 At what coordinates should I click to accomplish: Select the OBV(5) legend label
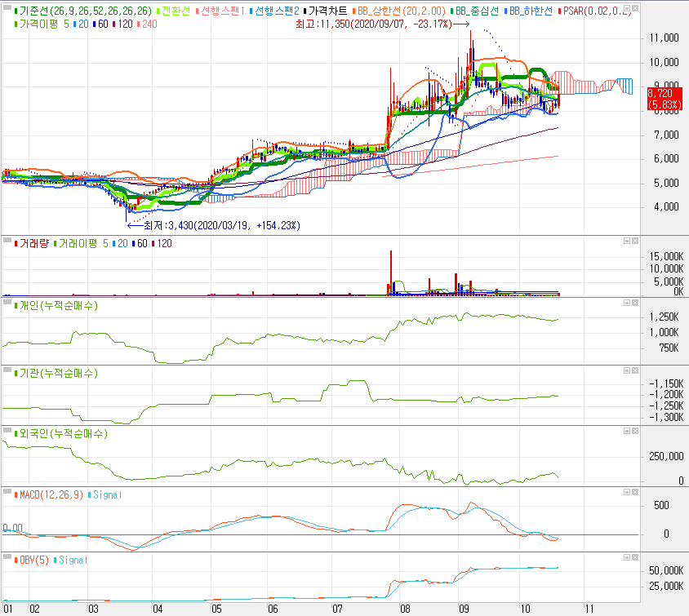pyautogui.click(x=32, y=561)
